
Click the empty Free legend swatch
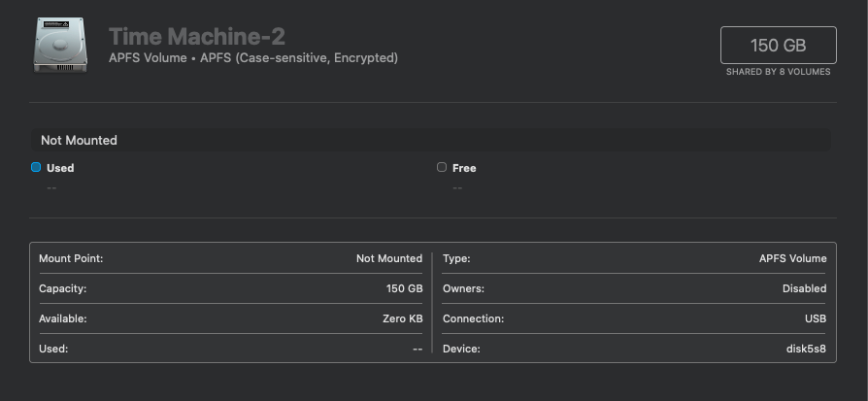click(442, 167)
